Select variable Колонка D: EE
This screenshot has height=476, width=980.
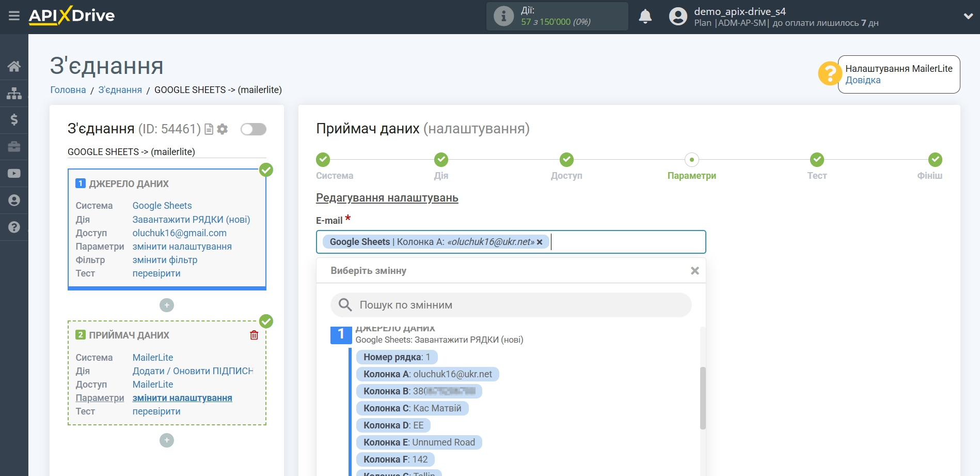point(393,425)
